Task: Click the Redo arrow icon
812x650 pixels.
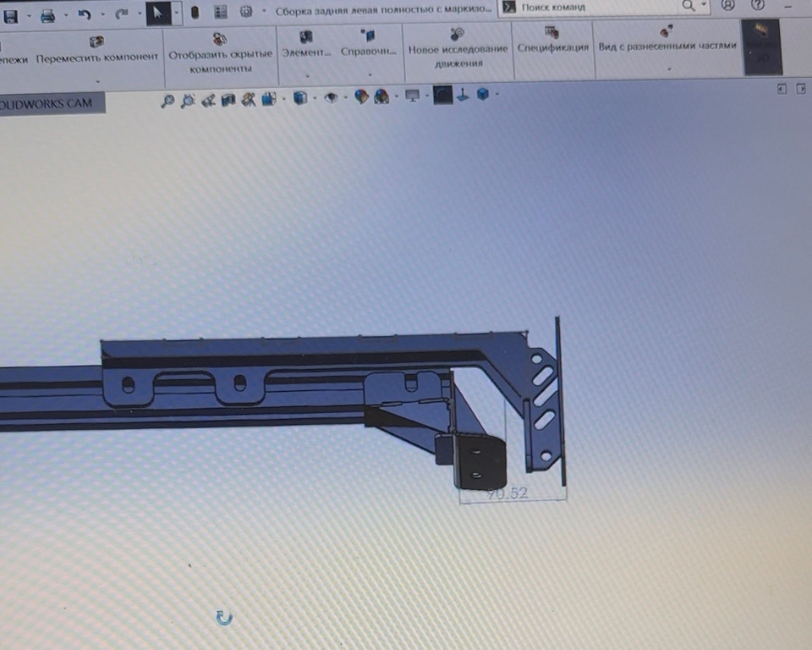Action: click(122, 14)
